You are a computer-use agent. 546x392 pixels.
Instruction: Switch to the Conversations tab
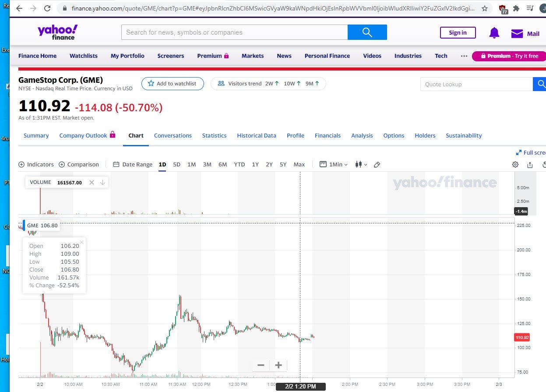coord(173,136)
